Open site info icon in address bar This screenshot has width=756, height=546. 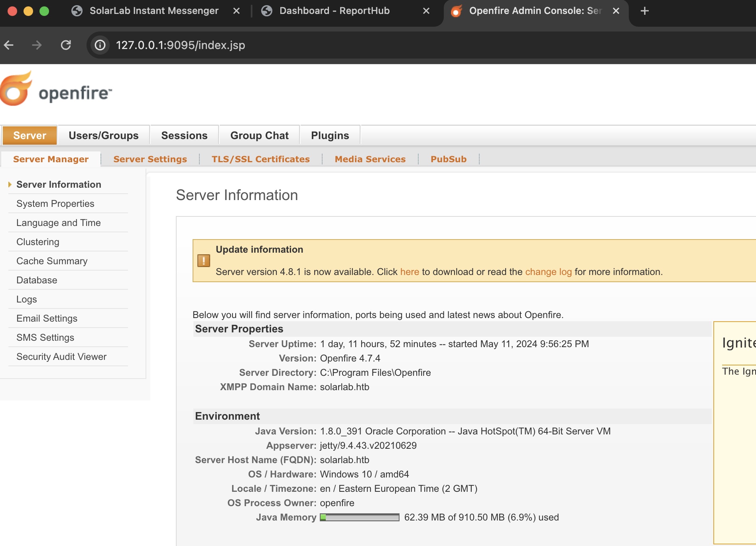100,45
